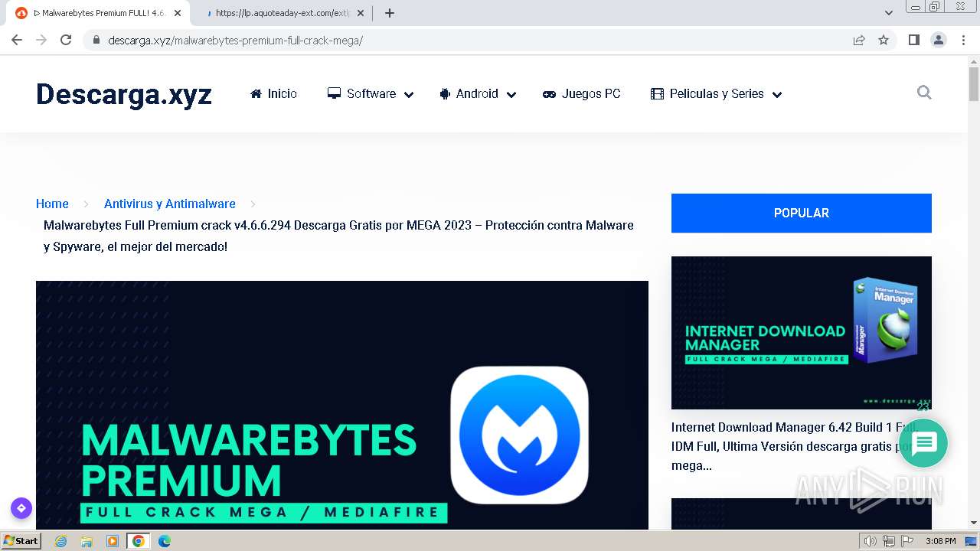The image size is (980, 551).
Task: Click the POPULAR sidebar header
Action: pyautogui.click(x=802, y=213)
